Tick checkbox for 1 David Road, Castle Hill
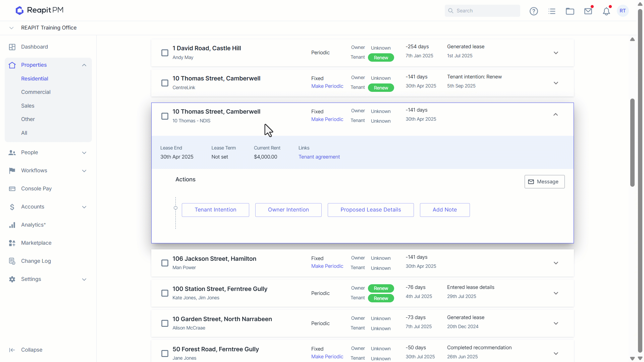The image size is (644, 362). coord(165,53)
